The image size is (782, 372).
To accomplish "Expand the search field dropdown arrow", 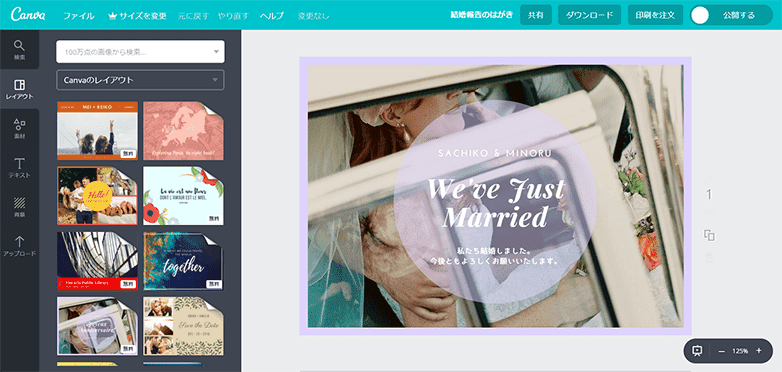I will [x=216, y=52].
